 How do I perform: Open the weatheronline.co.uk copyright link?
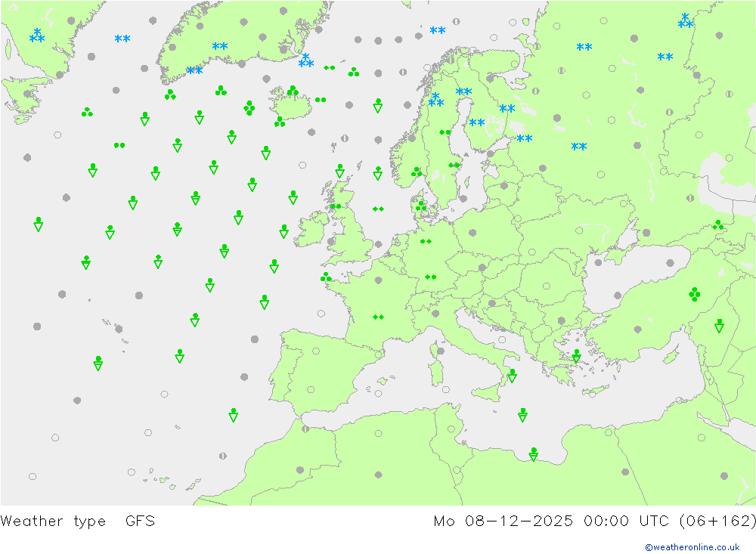(692, 547)
